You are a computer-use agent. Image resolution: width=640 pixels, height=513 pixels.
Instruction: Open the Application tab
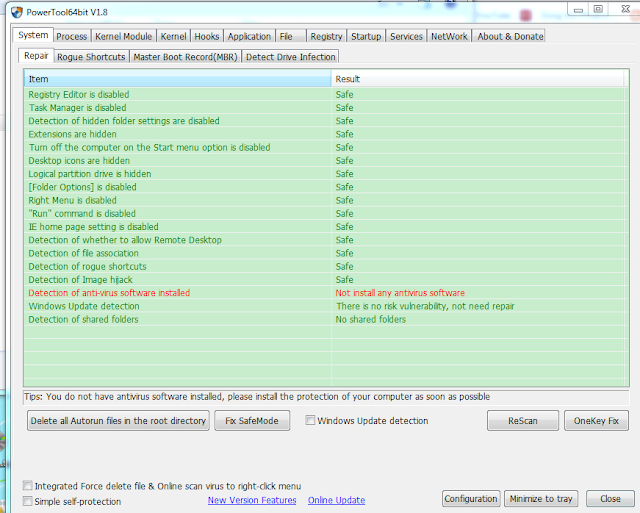(249, 36)
